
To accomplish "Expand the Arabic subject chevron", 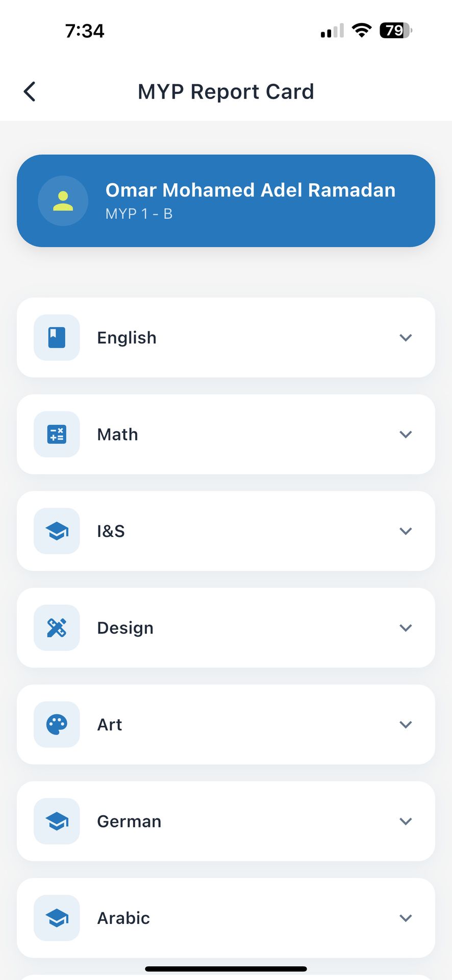I will (406, 918).
